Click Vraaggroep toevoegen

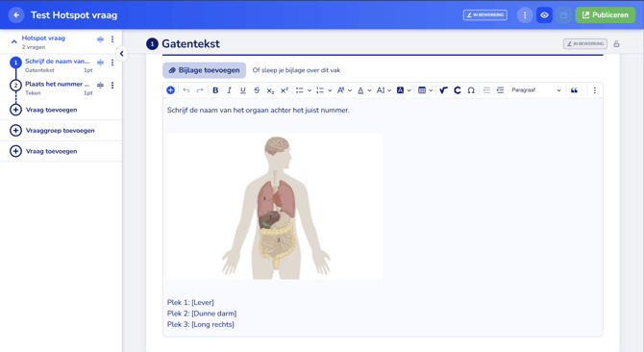tap(52, 131)
